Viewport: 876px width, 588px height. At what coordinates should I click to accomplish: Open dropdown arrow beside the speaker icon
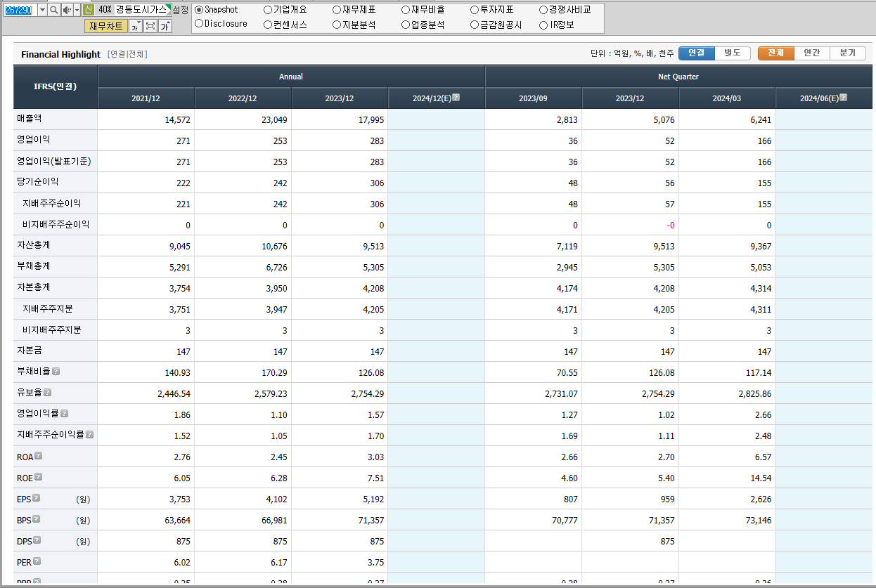pyautogui.click(x=77, y=10)
